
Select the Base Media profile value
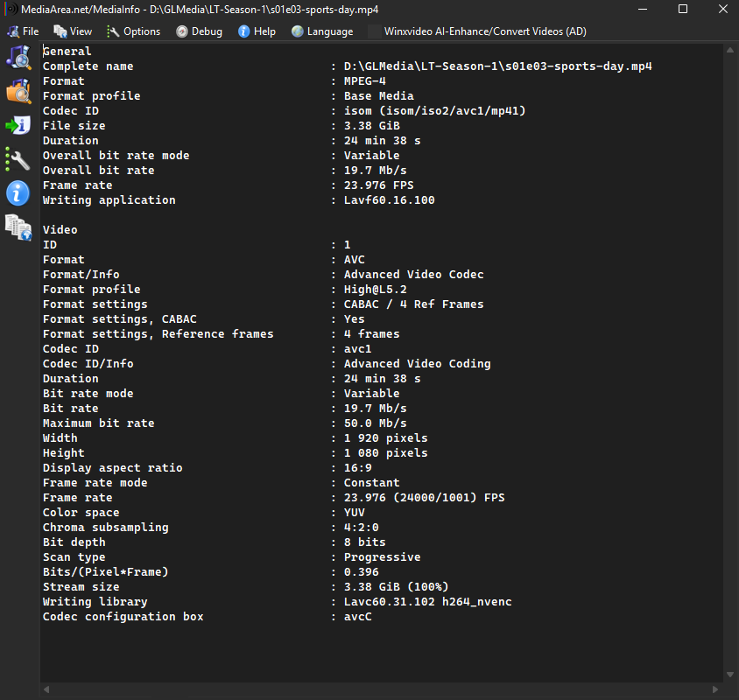point(379,96)
